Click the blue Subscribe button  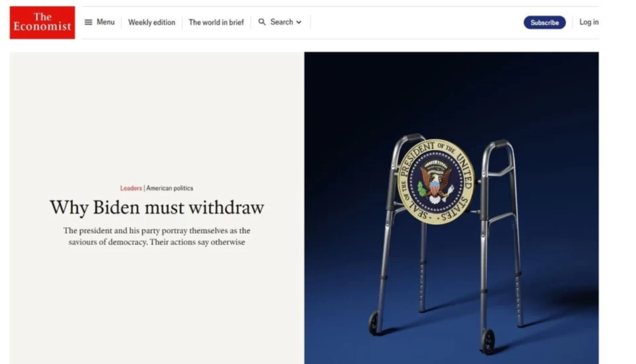pyautogui.click(x=545, y=23)
